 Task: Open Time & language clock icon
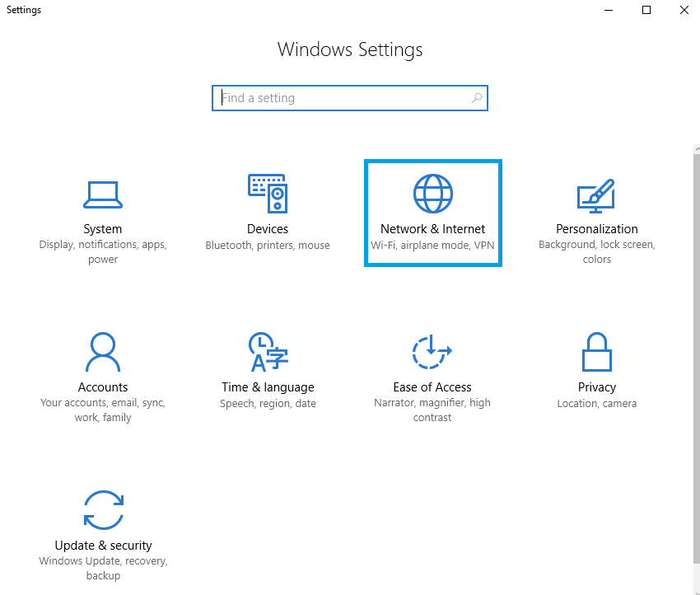(268, 352)
